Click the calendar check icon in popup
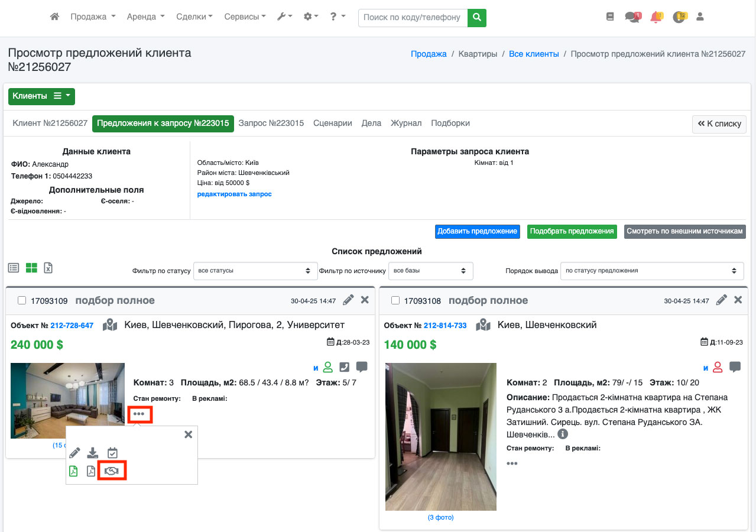The image size is (756, 532). 112,453
